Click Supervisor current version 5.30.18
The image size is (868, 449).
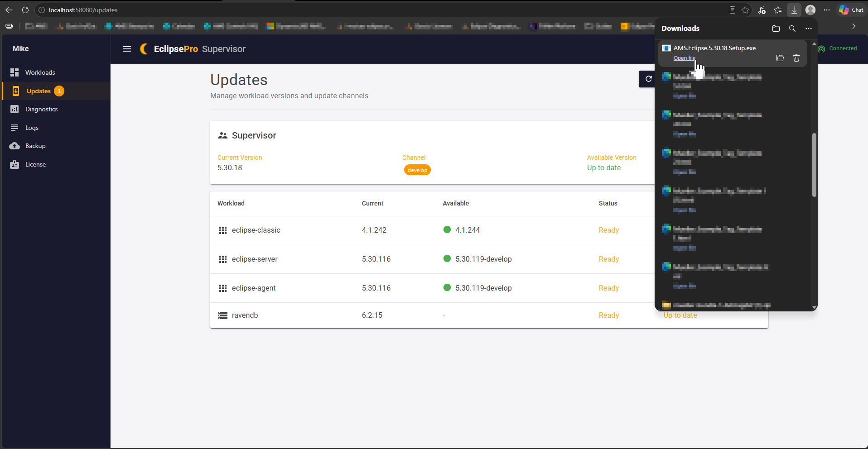[x=230, y=167]
